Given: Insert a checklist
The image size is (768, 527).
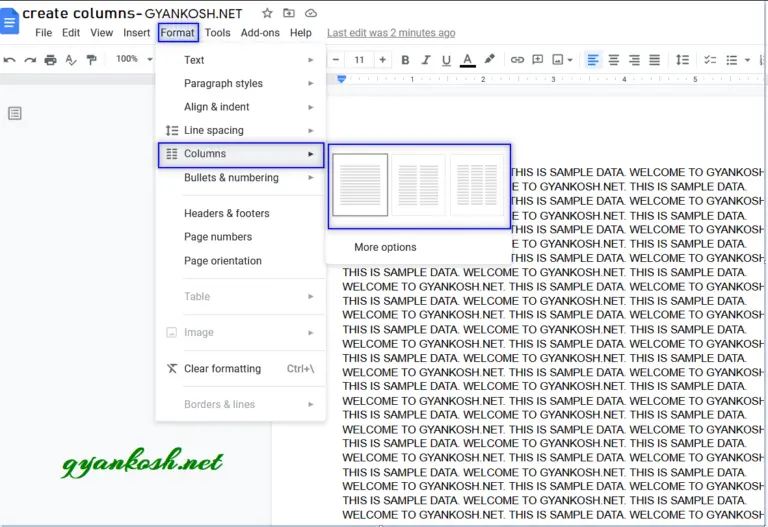Looking at the screenshot, I should (710, 60).
